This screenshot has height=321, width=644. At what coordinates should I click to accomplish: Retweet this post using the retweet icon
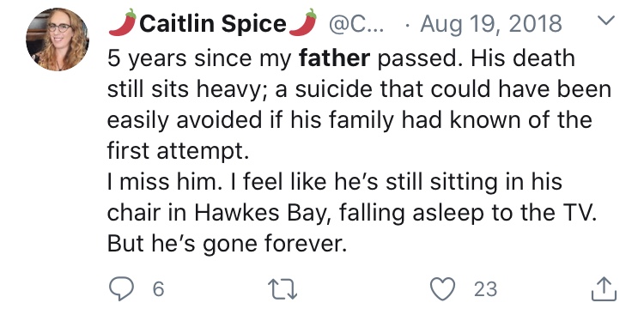click(283, 288)
